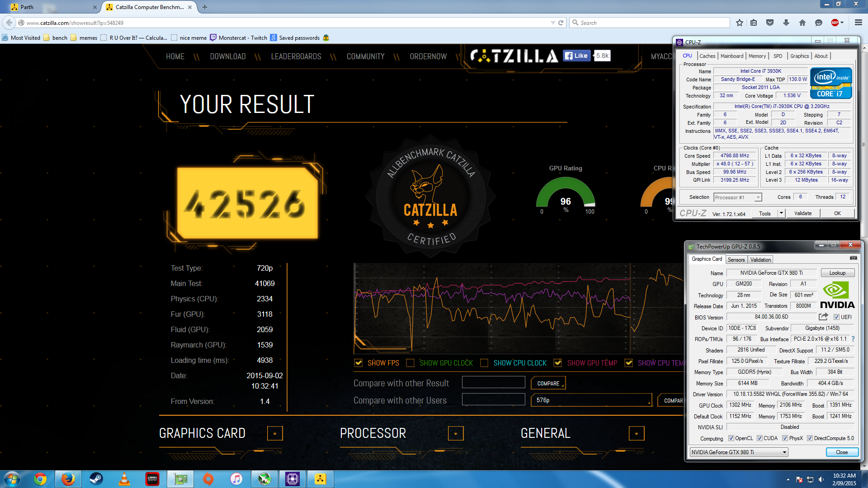868x488 pixels.
Task: Click the volume speaker tray icon
Action: pos(821,479)
